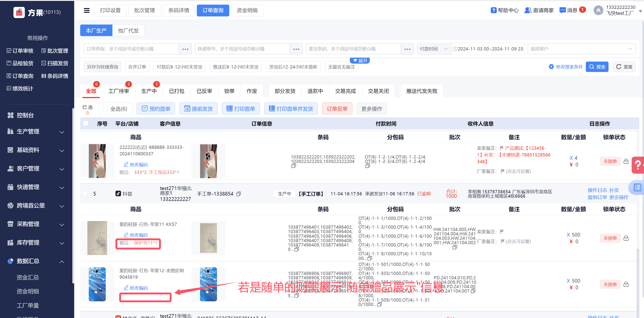Click the 订单反审 button
The height and width of the screenshot is (318, 644).
[x=337, y=109]
